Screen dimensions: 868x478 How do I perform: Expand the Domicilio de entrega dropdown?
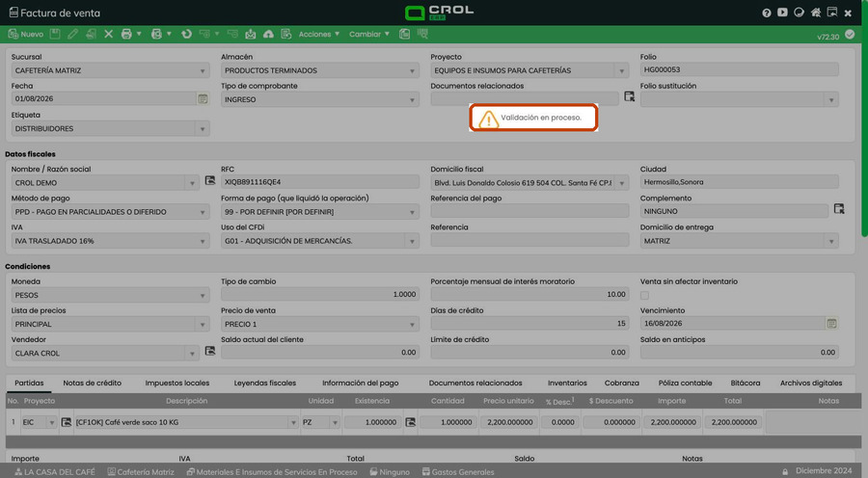point(831,241)
